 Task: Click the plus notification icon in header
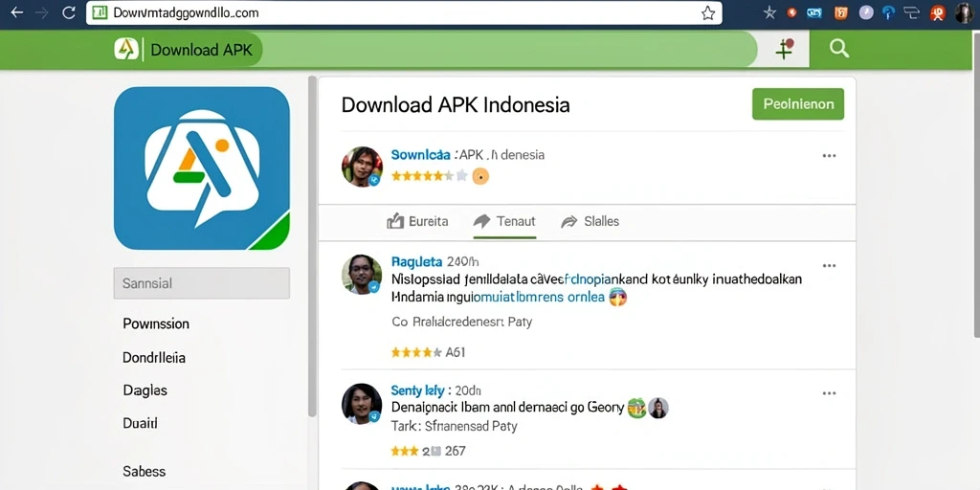pyautogui.click(x=785, y=49)
